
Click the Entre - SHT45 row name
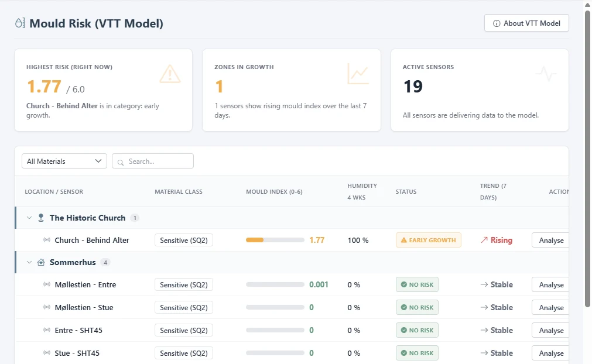[x=78, y=330]
